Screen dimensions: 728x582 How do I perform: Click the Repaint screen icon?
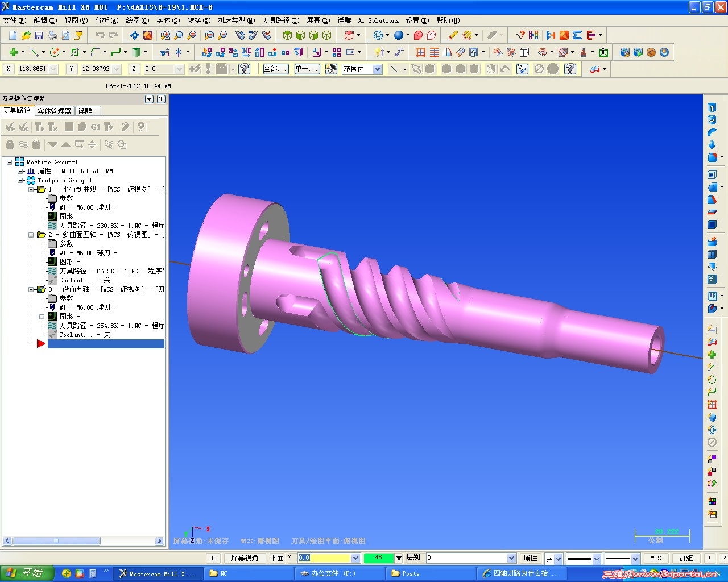pyautogui.click(x=148, y=35)
